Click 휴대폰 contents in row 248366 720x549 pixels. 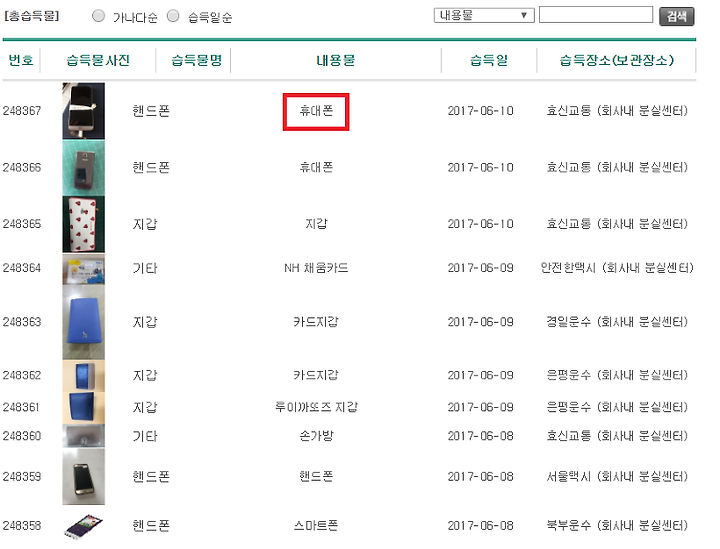(316, 168)
